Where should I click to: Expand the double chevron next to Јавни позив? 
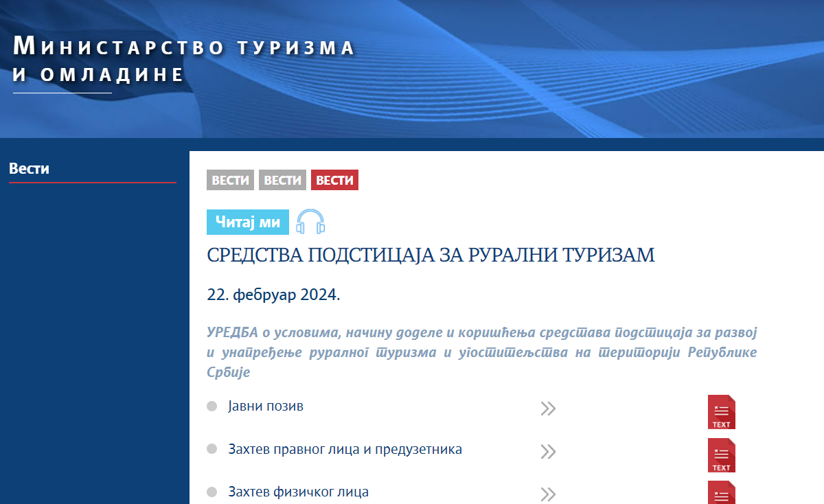coord(547,409)
